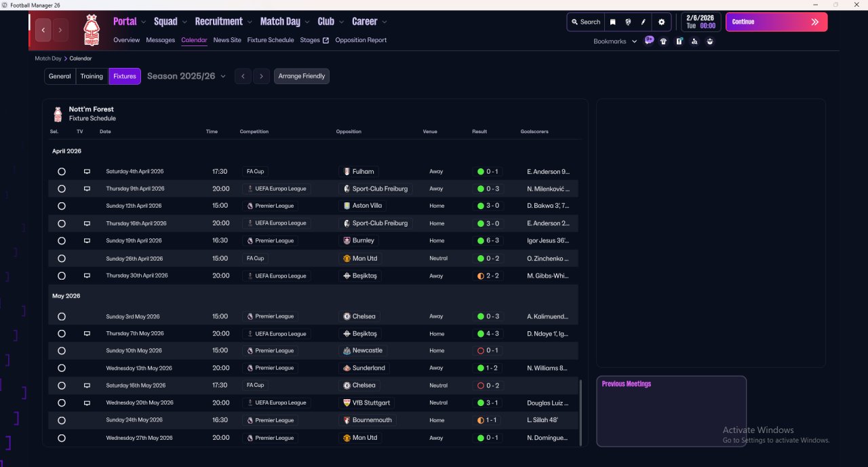Click the TV icon for VfB Stuttgart fixture

87,403
